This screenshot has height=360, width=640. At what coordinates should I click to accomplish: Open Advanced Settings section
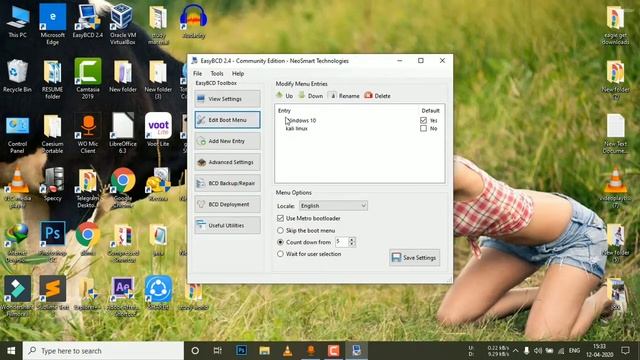[x=227, y=162]
